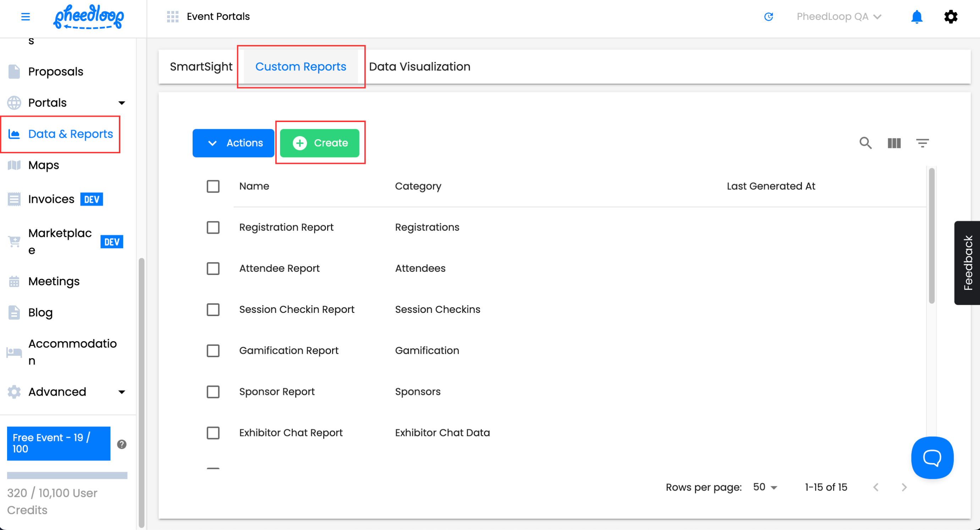Open the chat support bubble
The image size is (980, 530).
(932, 457)
